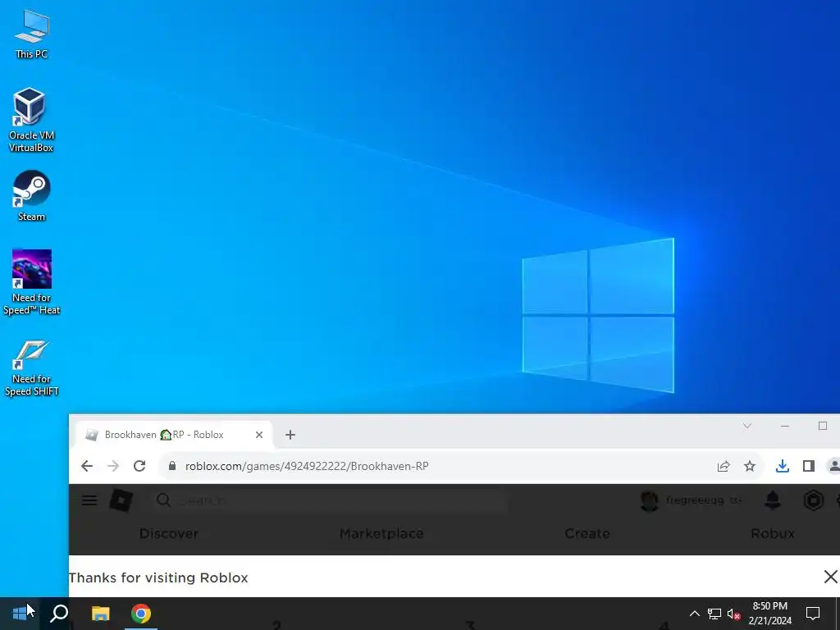The height and width of the screenshot is (630, 840).
Task: Select Need for Speed SHIFT shortcut
Action: coord(32,368)
